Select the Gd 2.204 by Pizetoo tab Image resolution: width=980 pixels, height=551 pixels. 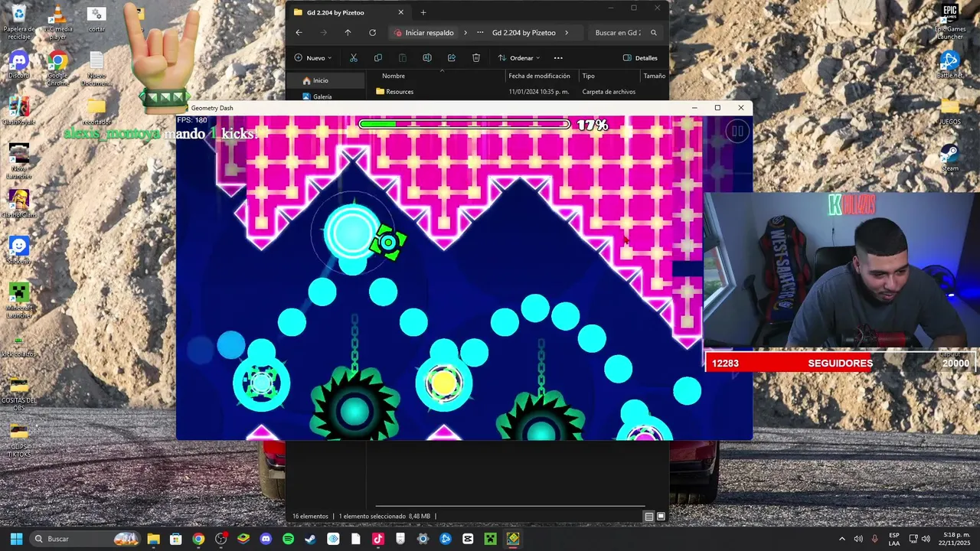[x=348, y=12]
